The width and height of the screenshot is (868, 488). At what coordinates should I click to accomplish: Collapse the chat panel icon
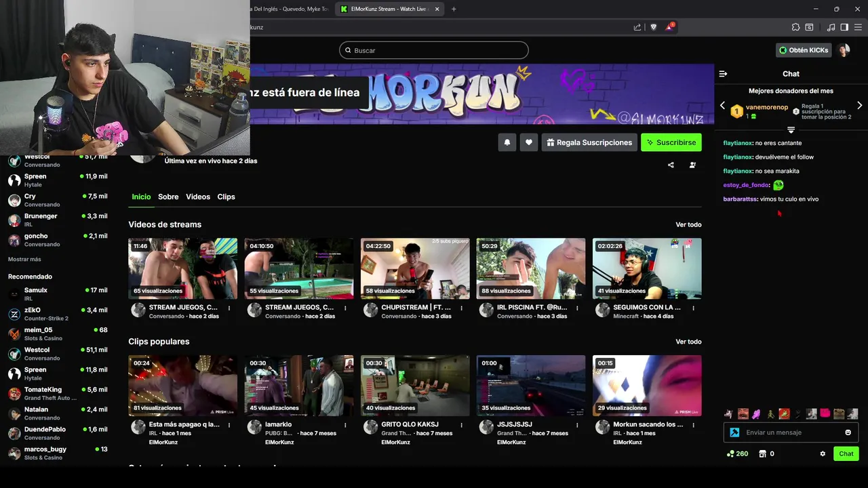pos(723,74)
